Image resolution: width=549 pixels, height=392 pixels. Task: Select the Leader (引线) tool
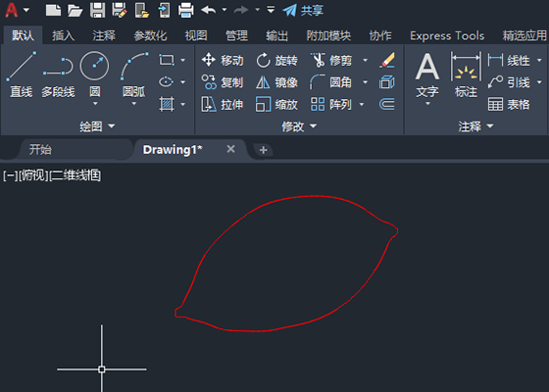coord(509,82)
